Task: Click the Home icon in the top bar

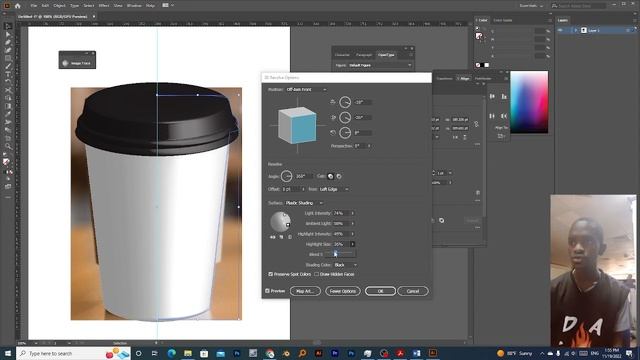Action: click(x=18, y=6)
